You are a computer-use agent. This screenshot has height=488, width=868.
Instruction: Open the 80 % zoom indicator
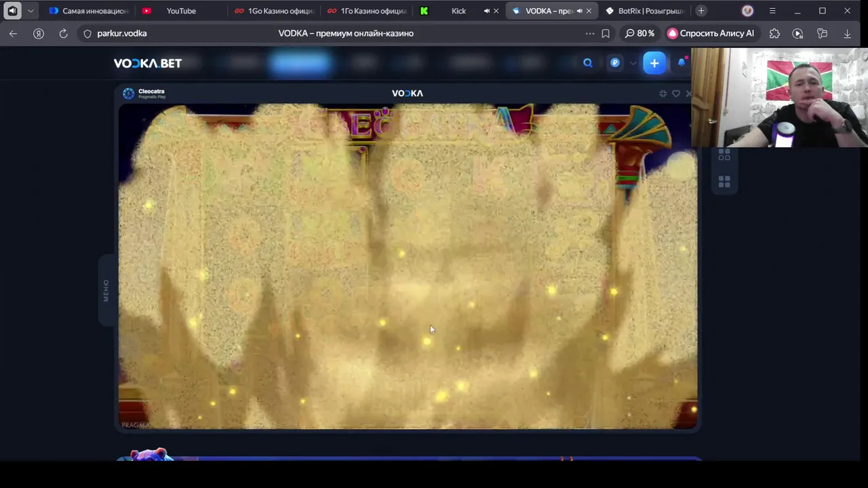pyautogui.click(x=639, y=33)
